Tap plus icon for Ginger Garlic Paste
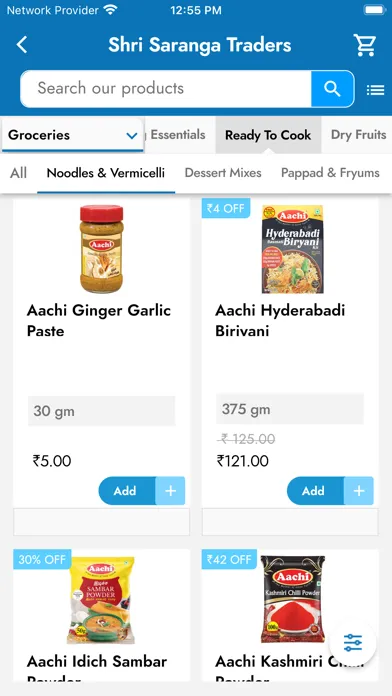The image size is (392, 696). click(170, 490)
